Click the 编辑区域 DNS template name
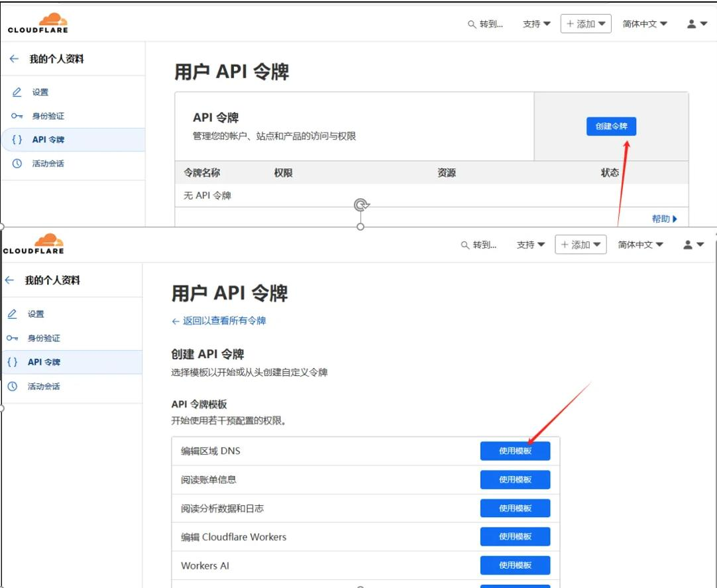Screen dimensions: 717x588 pos(210,451)
